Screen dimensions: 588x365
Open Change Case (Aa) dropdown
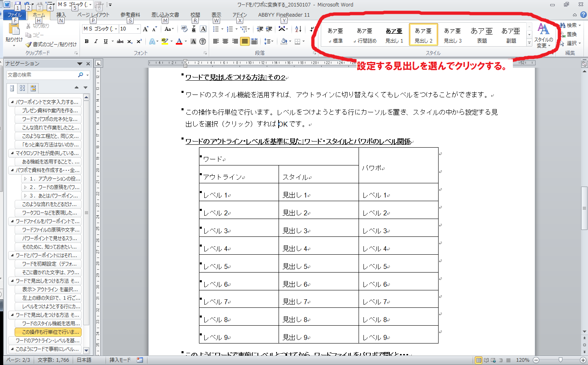point(169,29)
